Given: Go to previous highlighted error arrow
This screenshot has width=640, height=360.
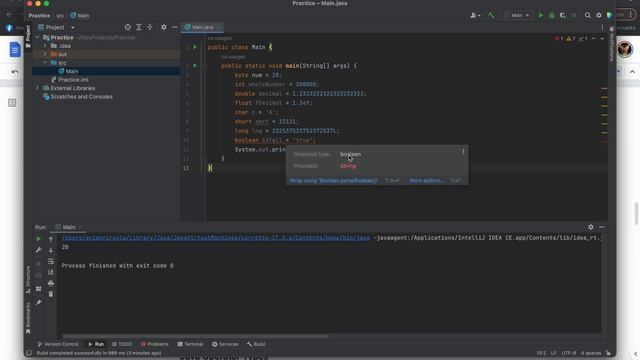Looking at the screenshot, I should tap(593, 38).
